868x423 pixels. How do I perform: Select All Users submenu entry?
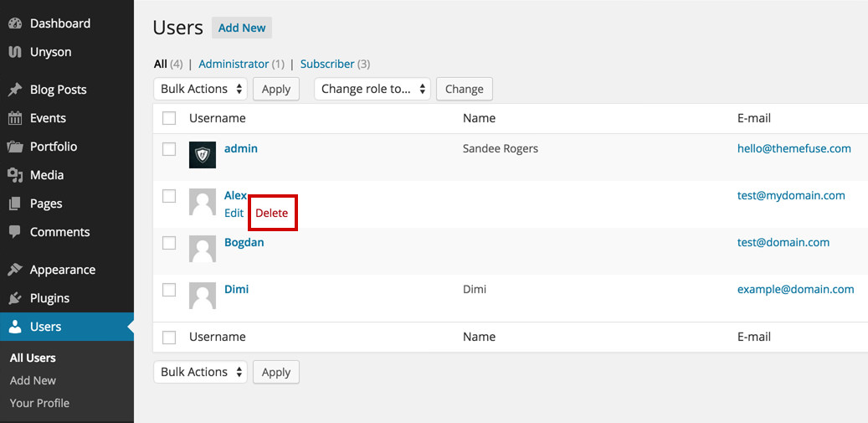point(33,359)
